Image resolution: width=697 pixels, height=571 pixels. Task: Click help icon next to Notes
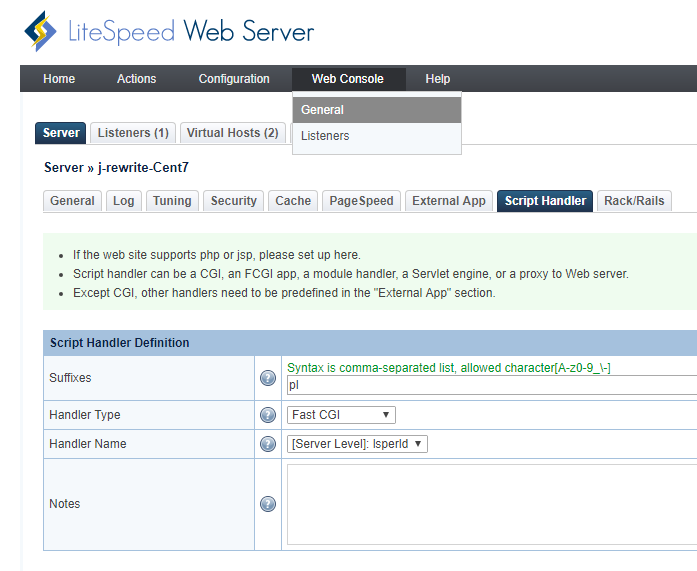tap(268, 504)
